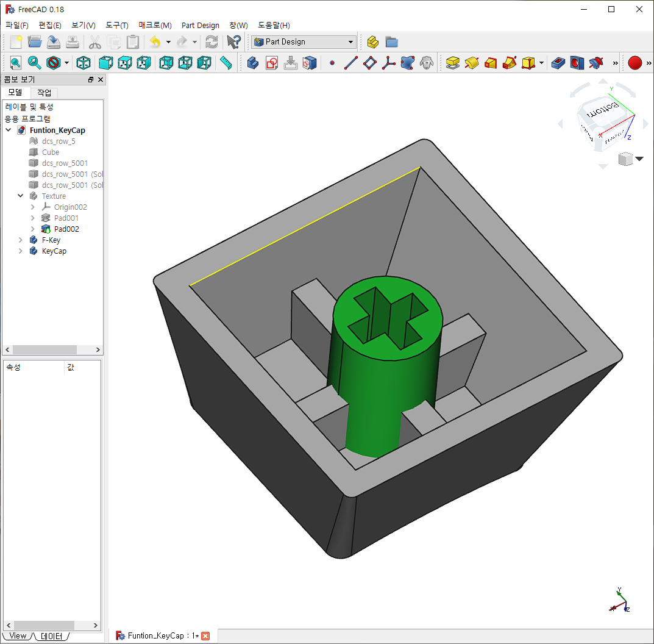Open the Part Design workbench dropdown

click(x=304, y=41)
